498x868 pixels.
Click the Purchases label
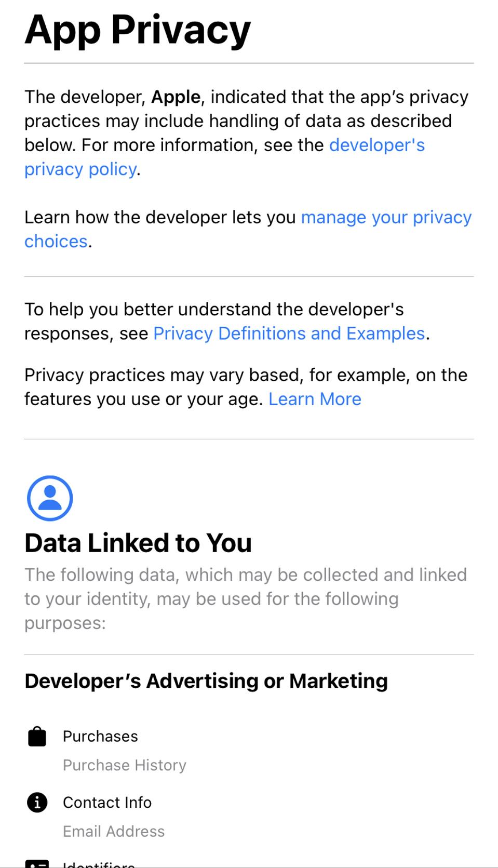pos(100,736)
